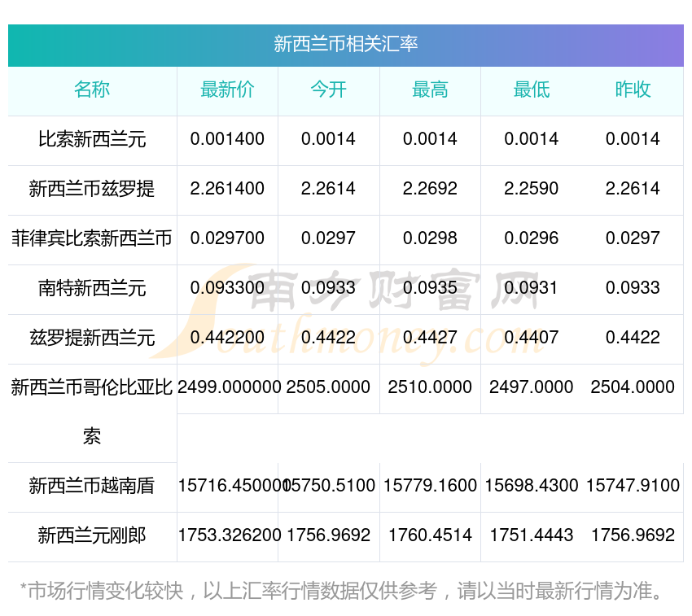692x616 pixels.
Task: Select the 最低 column header
Action: point(532,90)
